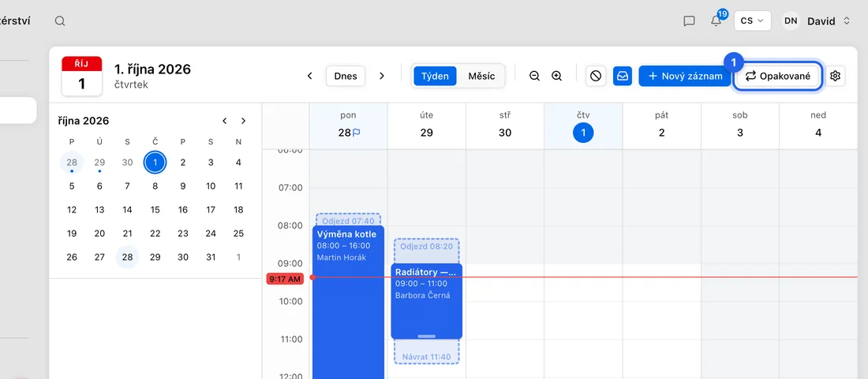Screen dimensions: 868x379
Task: Go to previous month in mini calendar
Action: (224, 121)
